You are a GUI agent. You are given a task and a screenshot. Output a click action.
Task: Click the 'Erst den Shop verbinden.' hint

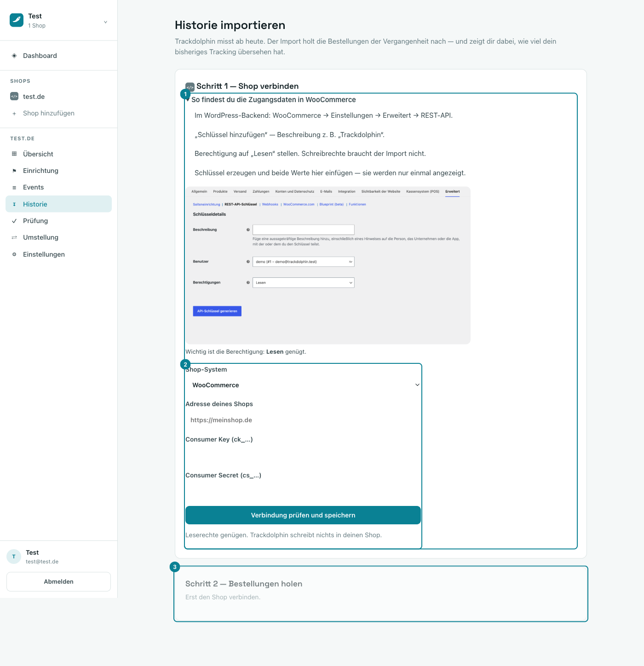point(223,597)
